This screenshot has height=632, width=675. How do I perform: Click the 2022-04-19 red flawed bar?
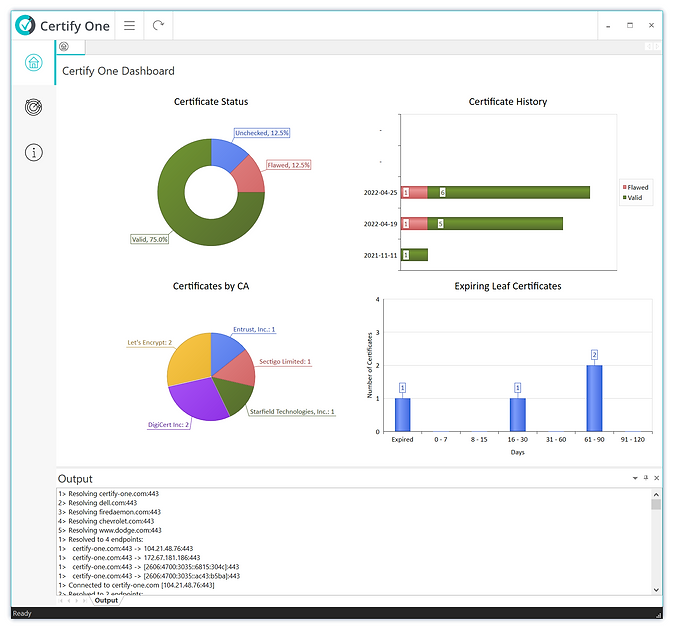click(414, 224)
